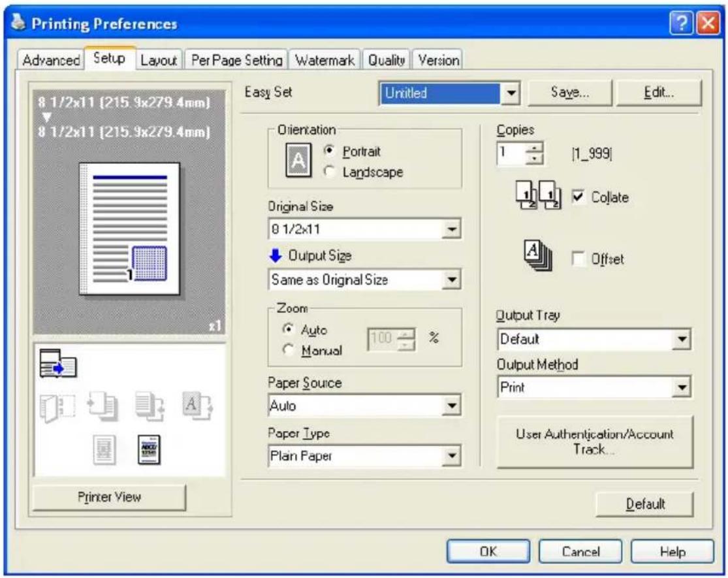Open the Original Size dropdown
The image size is (728, 578).
pos(364,229)
